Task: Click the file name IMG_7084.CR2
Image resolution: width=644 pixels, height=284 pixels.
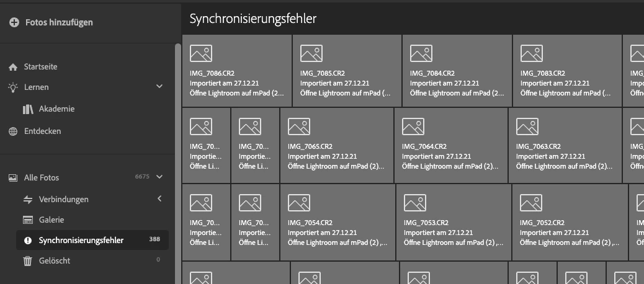Action: [x=432, y=73]
